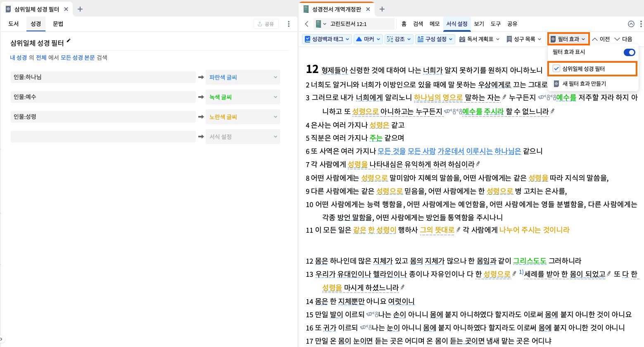Open the 성구 목록 bookmark menu
The width and height of the screenshot is (644, 347).
pyautogui.click(x=524, y=39)
